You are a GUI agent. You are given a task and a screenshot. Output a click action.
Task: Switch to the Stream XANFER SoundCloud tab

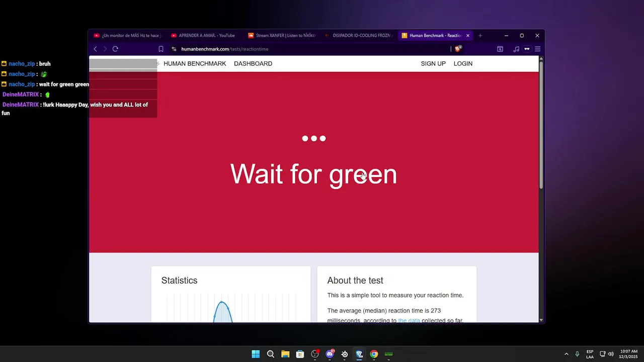click(282, 36)
